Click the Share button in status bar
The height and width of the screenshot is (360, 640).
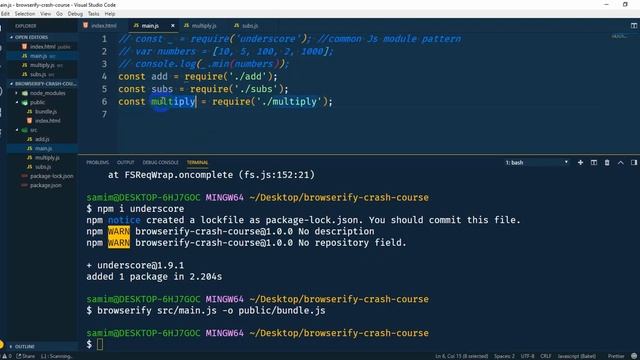pyautogui.click(x=26, y=356)
